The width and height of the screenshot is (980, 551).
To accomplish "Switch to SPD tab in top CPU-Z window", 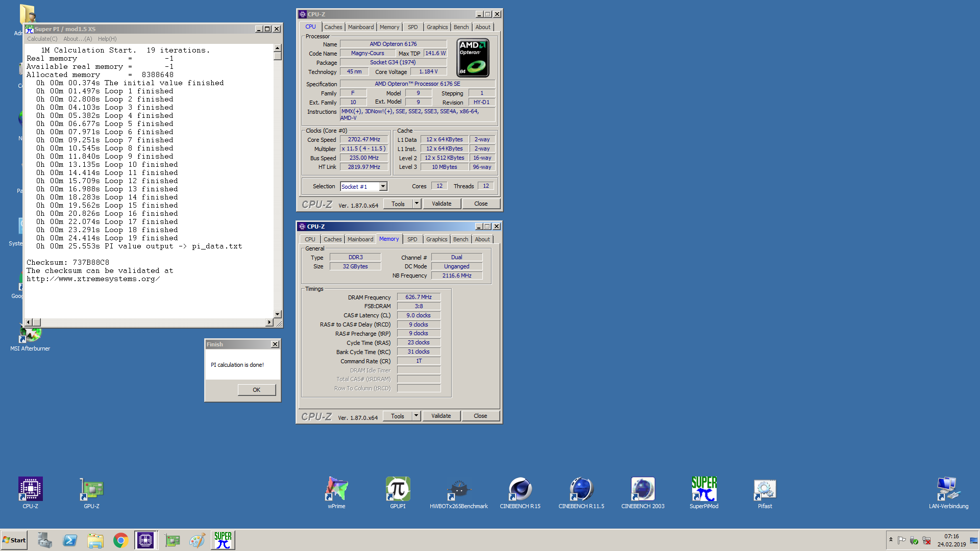I will click(x=412, y=27).
